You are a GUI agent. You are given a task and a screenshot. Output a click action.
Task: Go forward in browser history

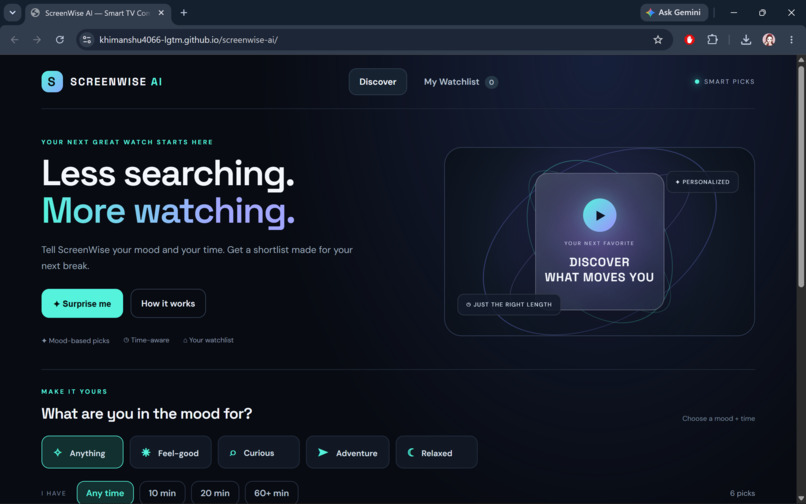tap(37, 40)
